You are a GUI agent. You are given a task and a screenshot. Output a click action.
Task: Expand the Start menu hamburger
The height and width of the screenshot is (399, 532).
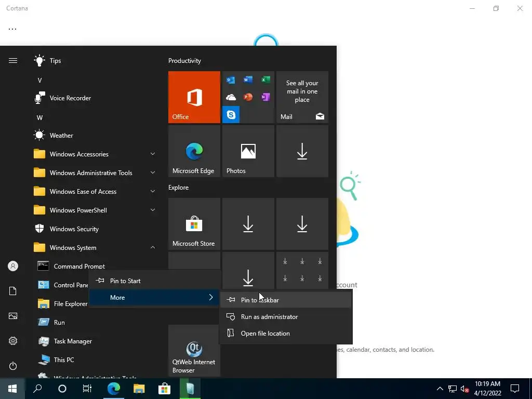pos(13,61)
